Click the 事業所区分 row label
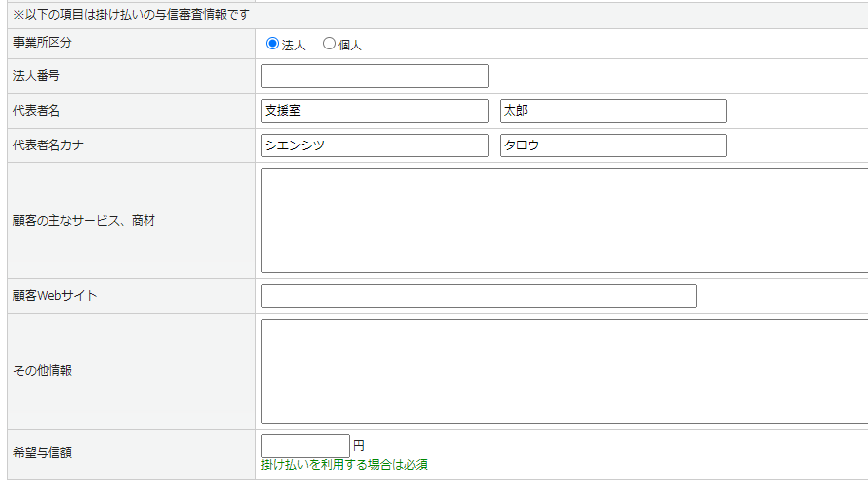The height and width of the screenshot is (482, 868). (x=42, y=44)
